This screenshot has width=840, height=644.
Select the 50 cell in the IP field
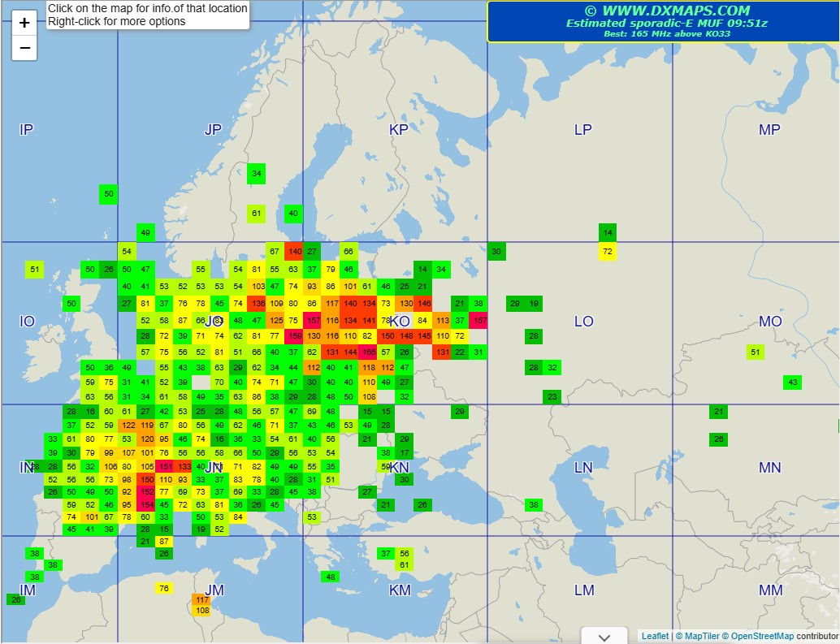coord(108,194)
